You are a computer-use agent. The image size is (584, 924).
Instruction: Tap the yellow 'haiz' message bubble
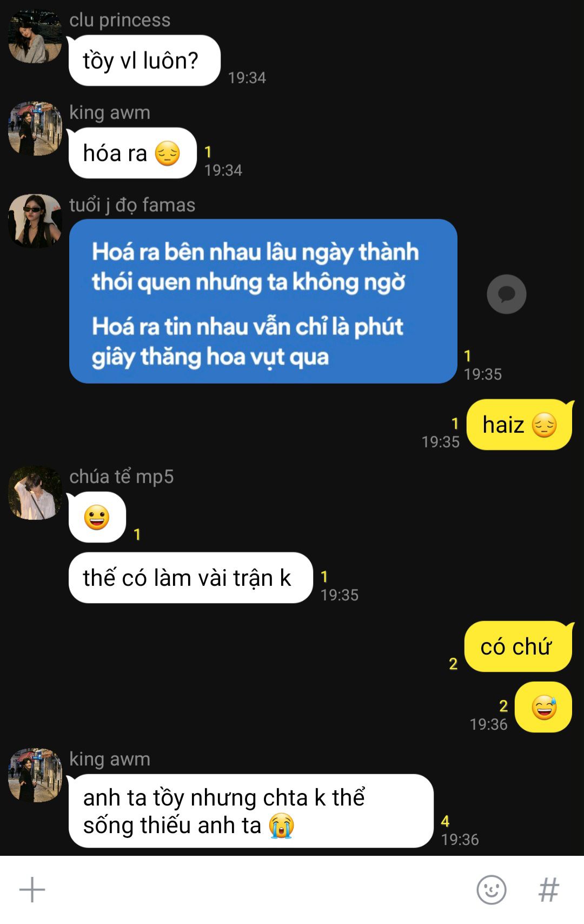click(519, 425)
